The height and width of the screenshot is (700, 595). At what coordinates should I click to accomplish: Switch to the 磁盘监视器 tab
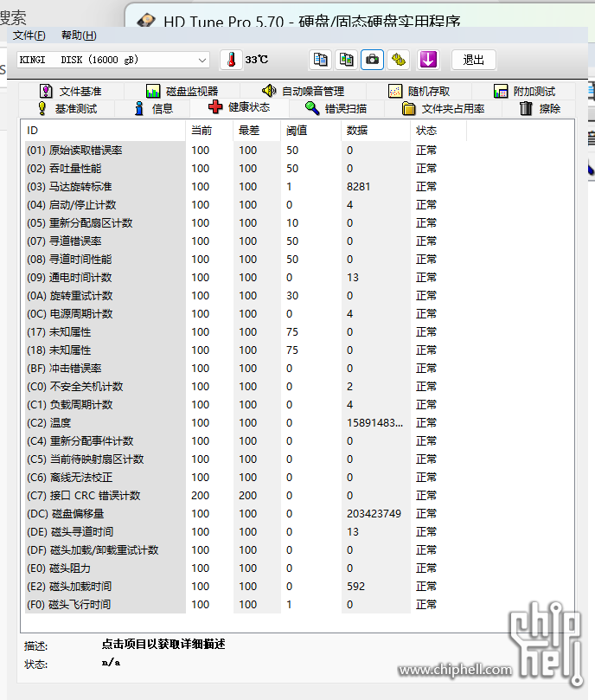click(182, 91)
